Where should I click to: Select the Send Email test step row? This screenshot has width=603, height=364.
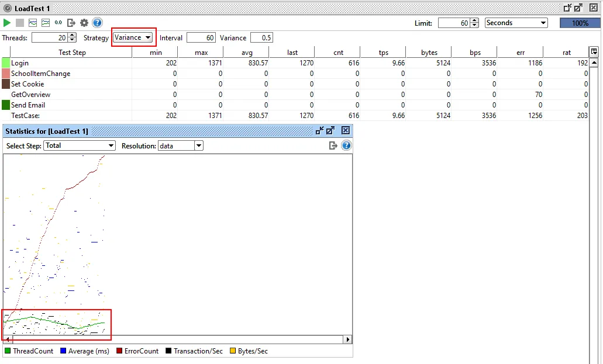[295, 105]
